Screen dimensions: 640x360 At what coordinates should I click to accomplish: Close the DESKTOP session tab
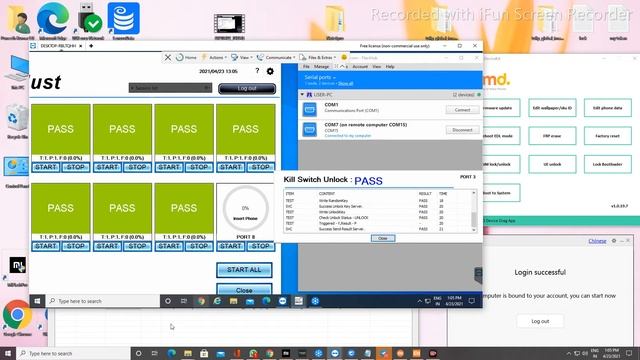click(x=80, y=46)
